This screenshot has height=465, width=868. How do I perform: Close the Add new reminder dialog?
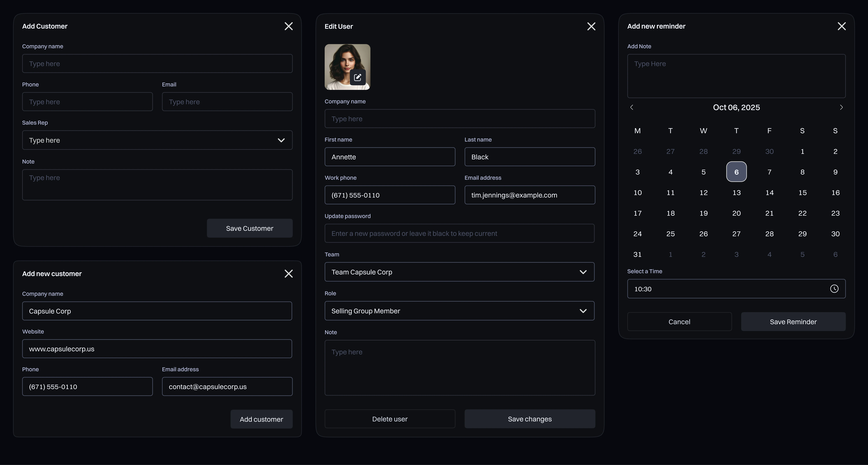tap(841, 26)
